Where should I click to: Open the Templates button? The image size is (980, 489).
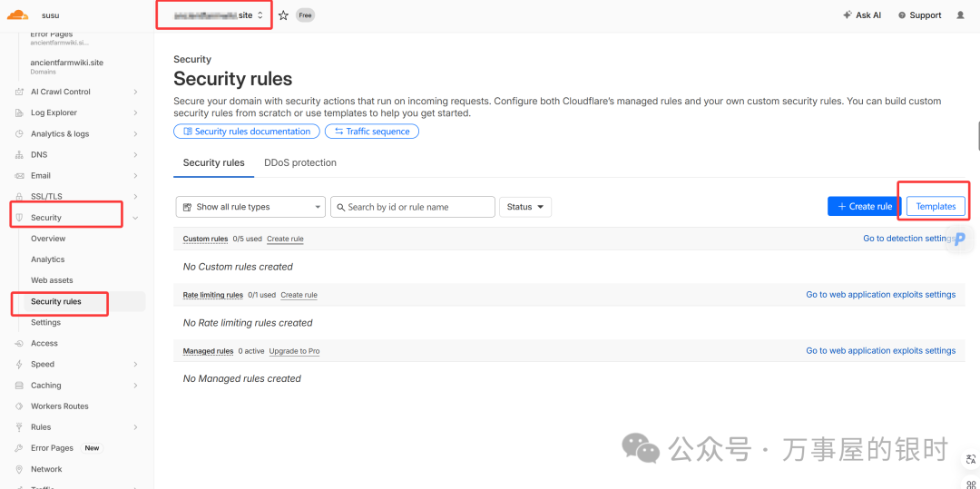coord(936,207)
